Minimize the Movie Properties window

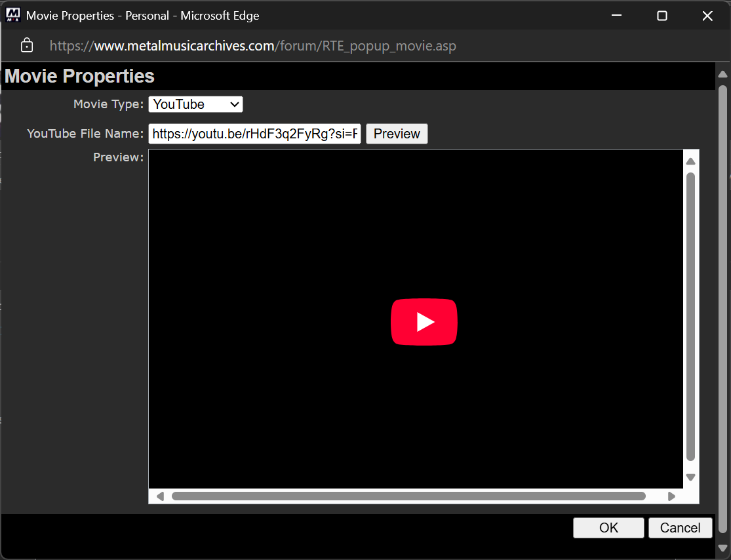pyautogui.click(x=616, y=15)
